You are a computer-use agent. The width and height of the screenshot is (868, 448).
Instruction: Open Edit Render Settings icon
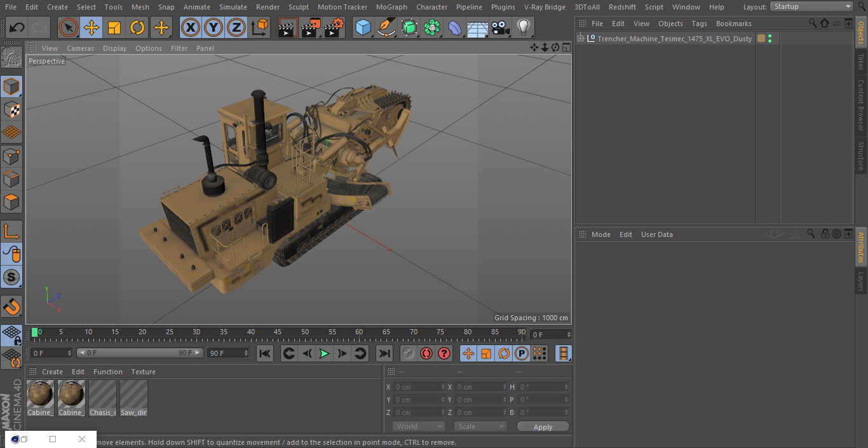coord(334,27)
